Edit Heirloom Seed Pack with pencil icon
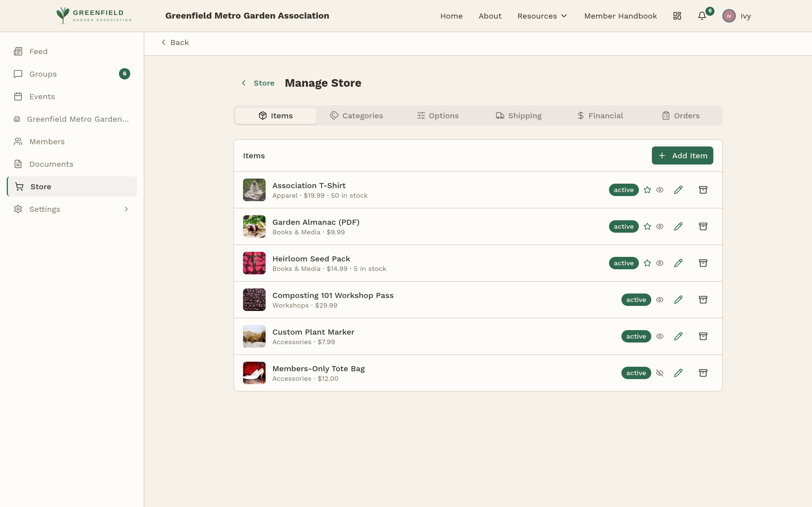Image resolution: width=812 pixels, height=507 pixels. pyautogui.click(x=678, y=263)
